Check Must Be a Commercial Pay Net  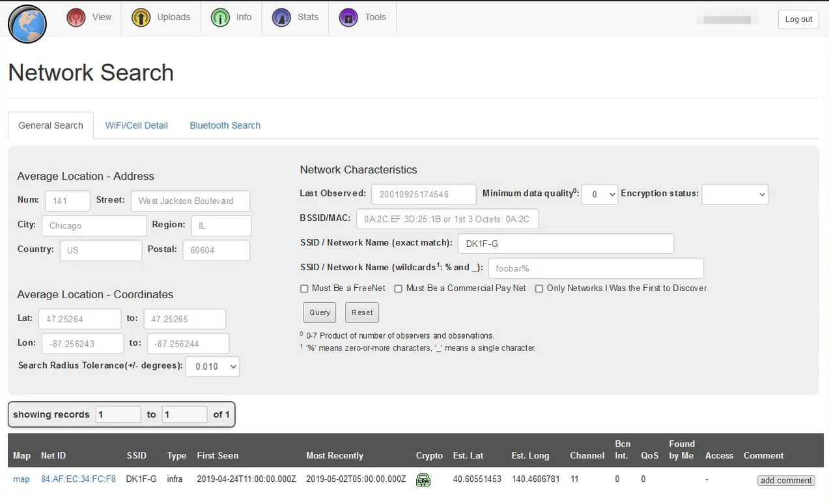(398, 288)
